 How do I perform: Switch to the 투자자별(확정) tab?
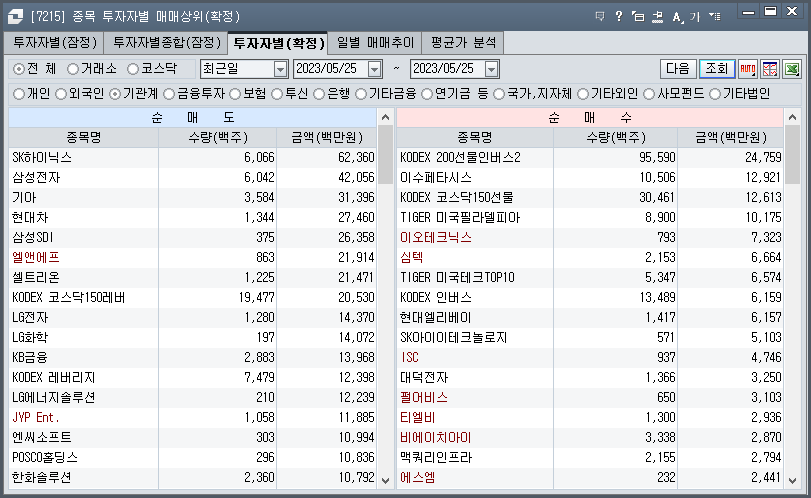click(278, 43)
